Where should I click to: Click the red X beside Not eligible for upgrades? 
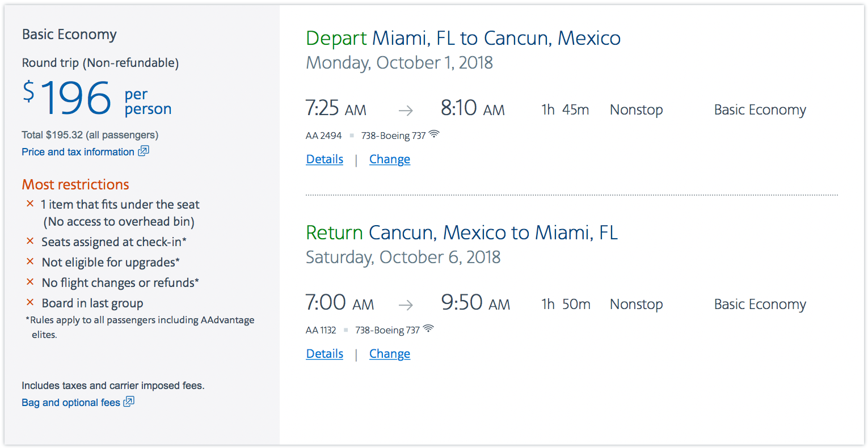coord(30,261)
